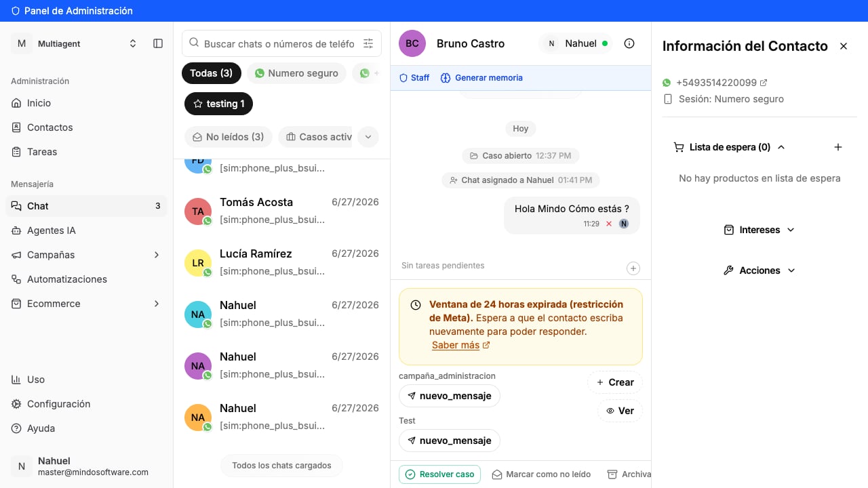Open the Nahuel assigned agent selector

point(576,43)
